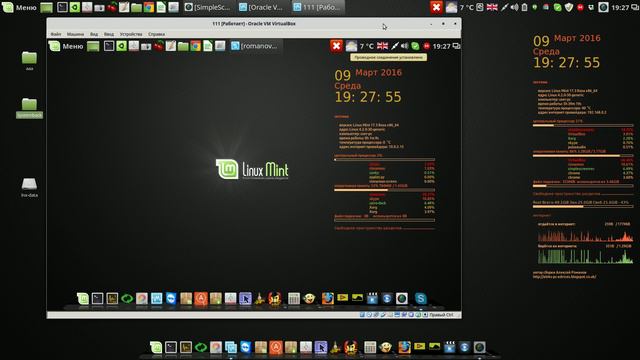This screenshot has height=360, width=640.
Task: Open the Устройства menu in VirtualBox
Action: [131, 34]
